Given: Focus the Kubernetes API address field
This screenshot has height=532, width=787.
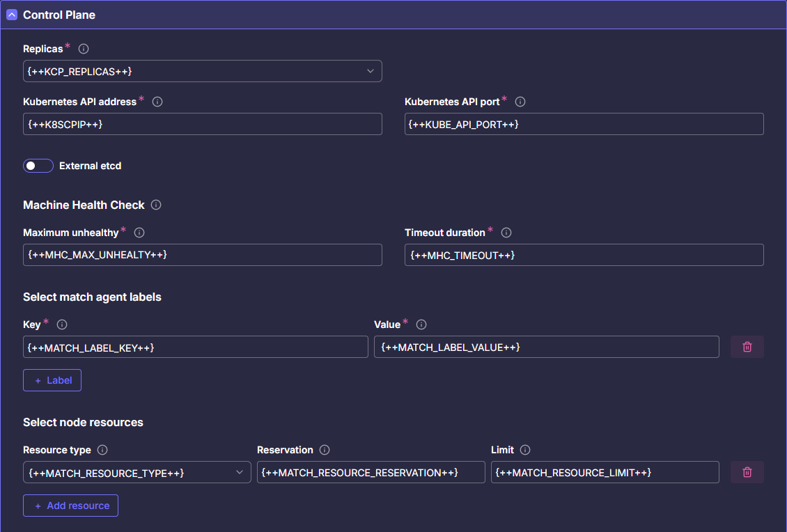Looking at the screenshot, I should pyautogui.click(x=202, y=124).
